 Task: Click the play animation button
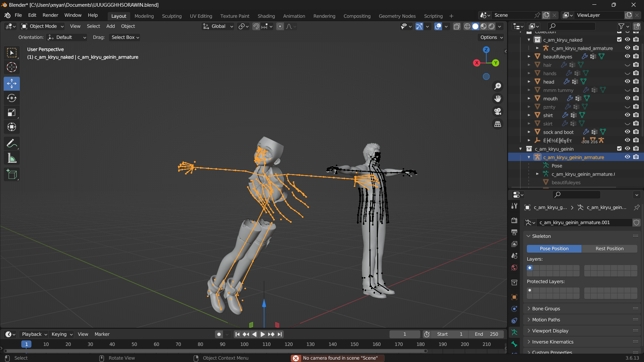coord(262,334)
